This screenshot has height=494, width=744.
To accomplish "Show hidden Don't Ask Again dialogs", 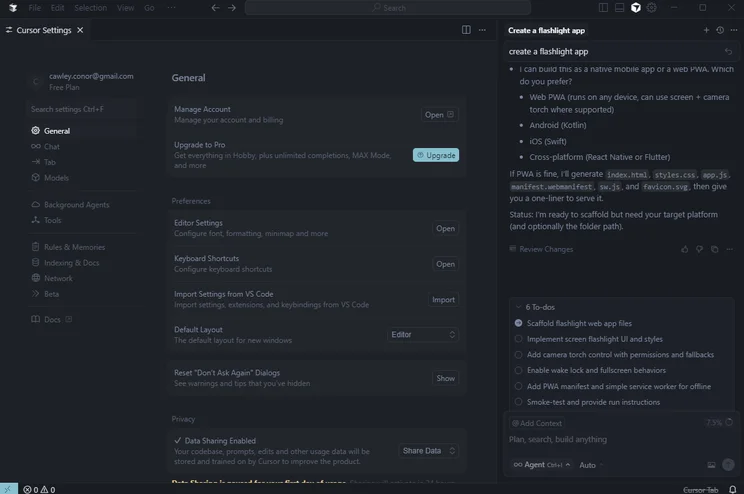I will tap(446, 378).
